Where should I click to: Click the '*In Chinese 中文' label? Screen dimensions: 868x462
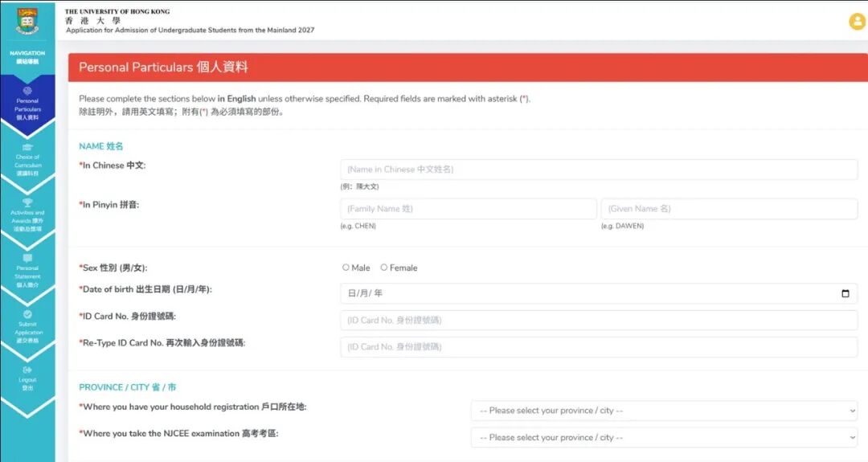tap(113, 166)
